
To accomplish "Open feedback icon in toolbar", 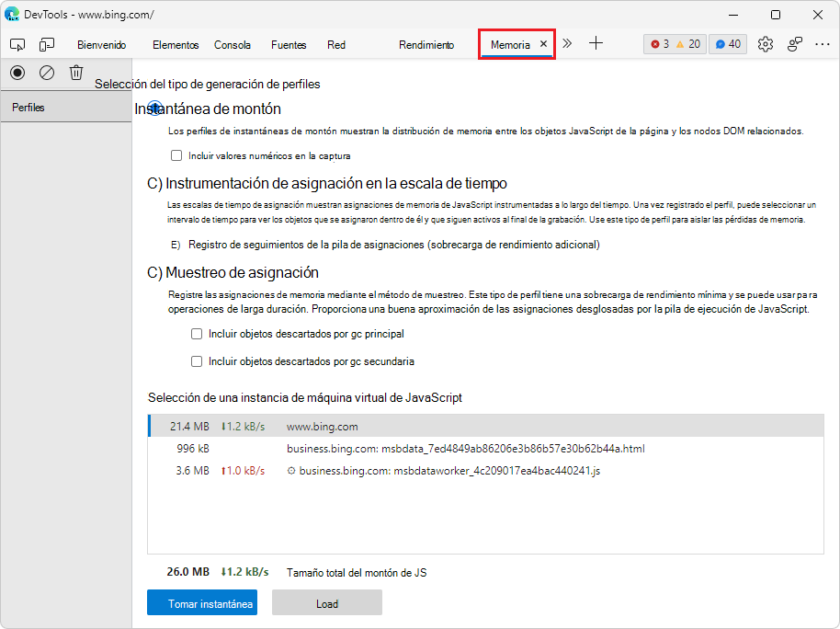I will pyautogui.click(x=795, y=44).
